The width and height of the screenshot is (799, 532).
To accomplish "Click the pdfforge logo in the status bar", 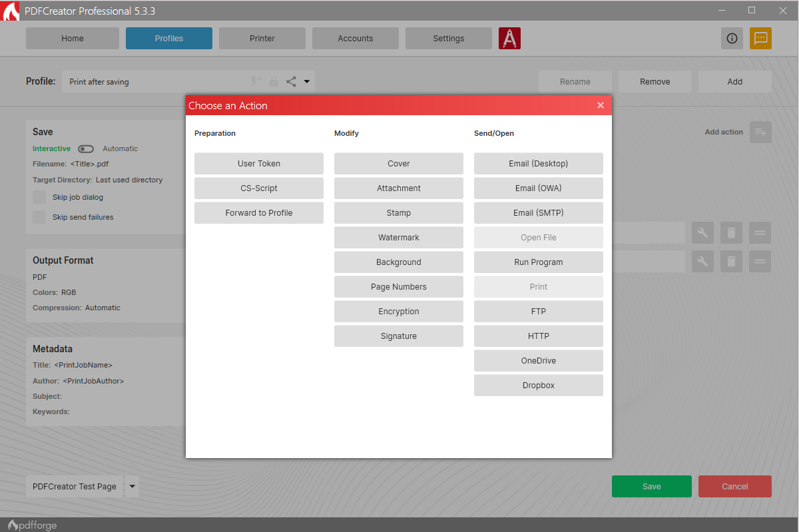I will click(x=31, y=525).
